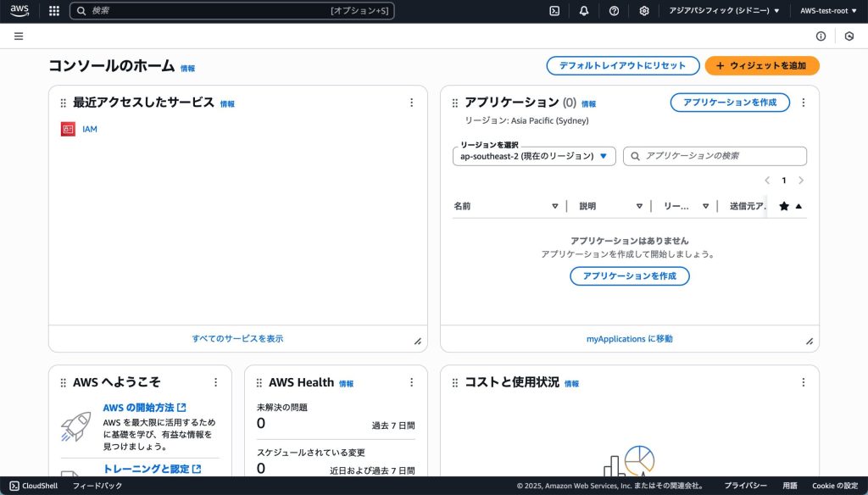This screenshot has height=495, width=868.
Task: Open the IAM service link
Action: (90, 129)
